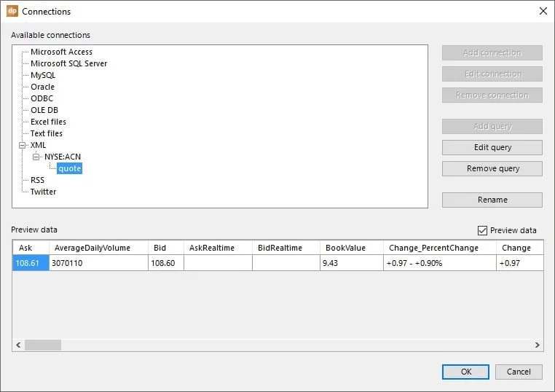Select Microsoft Access connection type
The image size is (555, 392).
(61, 52)
